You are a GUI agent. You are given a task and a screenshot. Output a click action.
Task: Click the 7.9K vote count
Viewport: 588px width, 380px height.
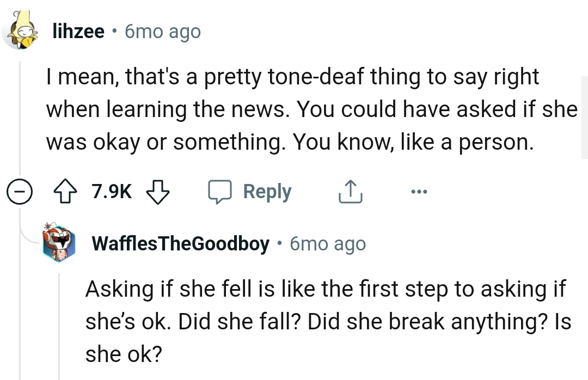click(x=111, y=192)
